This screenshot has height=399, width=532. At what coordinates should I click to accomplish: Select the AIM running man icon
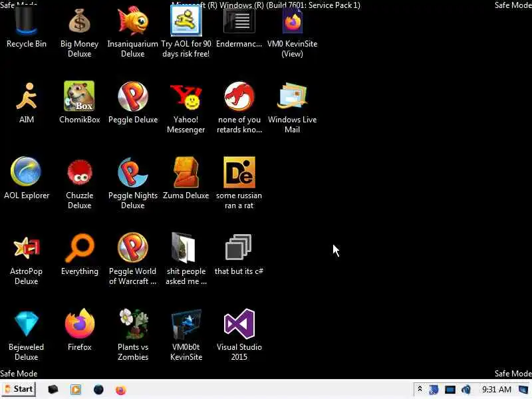26,96
